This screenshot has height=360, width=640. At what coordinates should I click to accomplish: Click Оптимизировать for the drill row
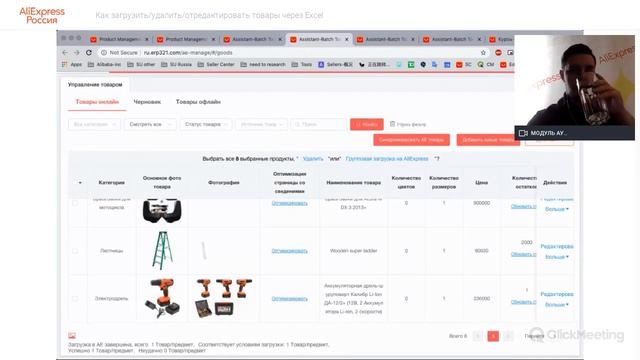pos(289,299)
